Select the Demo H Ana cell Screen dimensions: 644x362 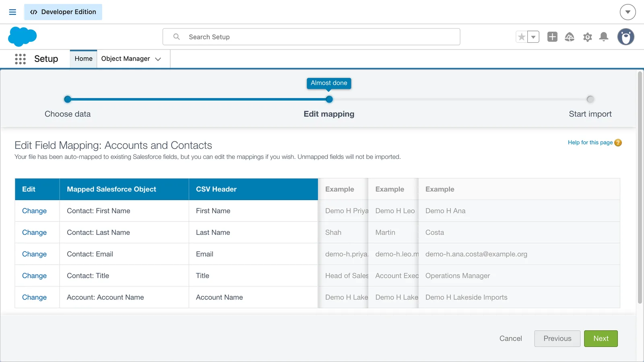[519, 211]
